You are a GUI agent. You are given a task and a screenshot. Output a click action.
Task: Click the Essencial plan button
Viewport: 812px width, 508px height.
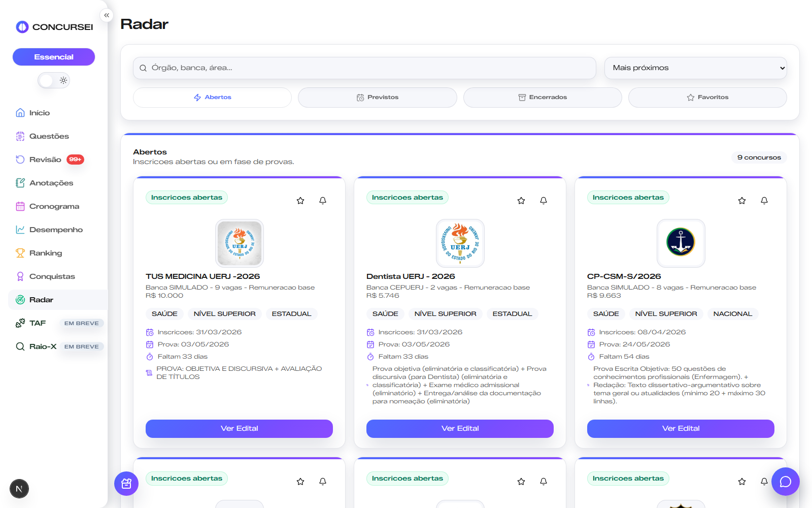pos(53,56)
